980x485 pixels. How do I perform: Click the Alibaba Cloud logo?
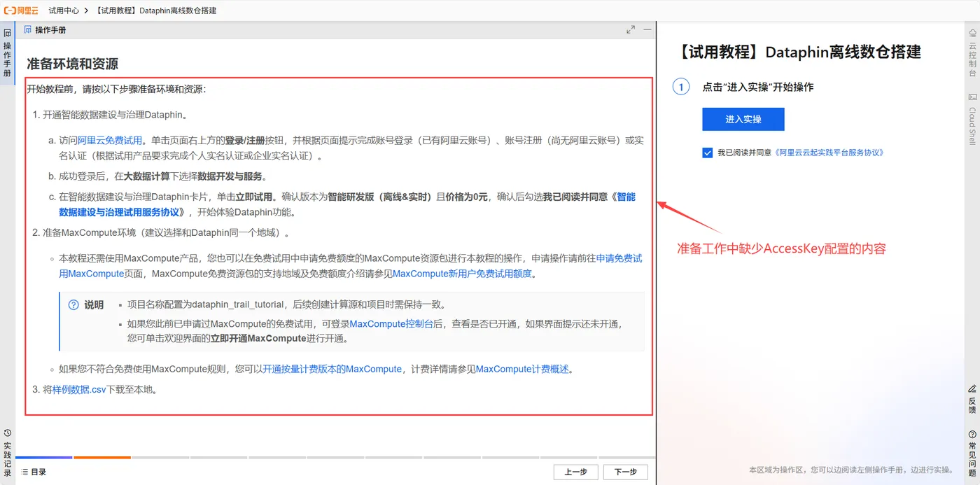coord(21,10)
